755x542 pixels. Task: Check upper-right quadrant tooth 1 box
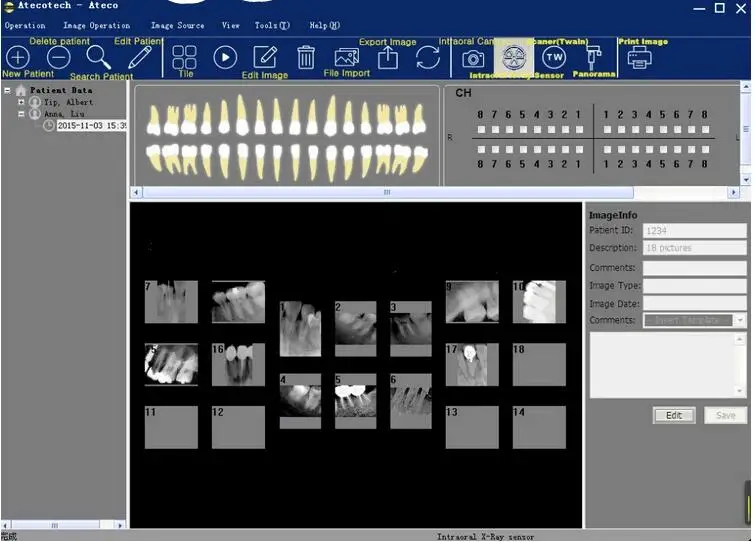tap(607, 130)
